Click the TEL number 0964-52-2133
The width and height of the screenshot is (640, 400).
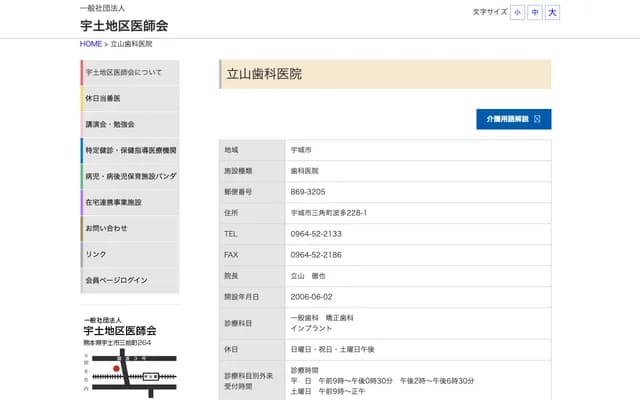tap(316, 234)
